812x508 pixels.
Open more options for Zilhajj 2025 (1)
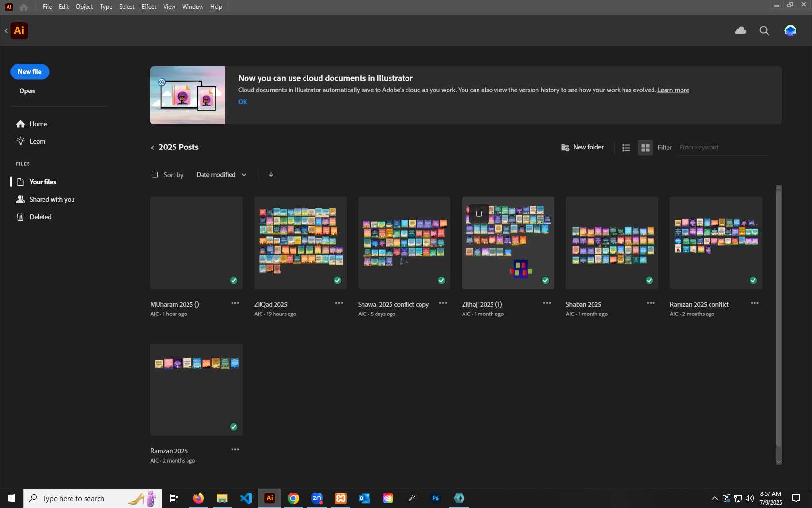point(547,303)
